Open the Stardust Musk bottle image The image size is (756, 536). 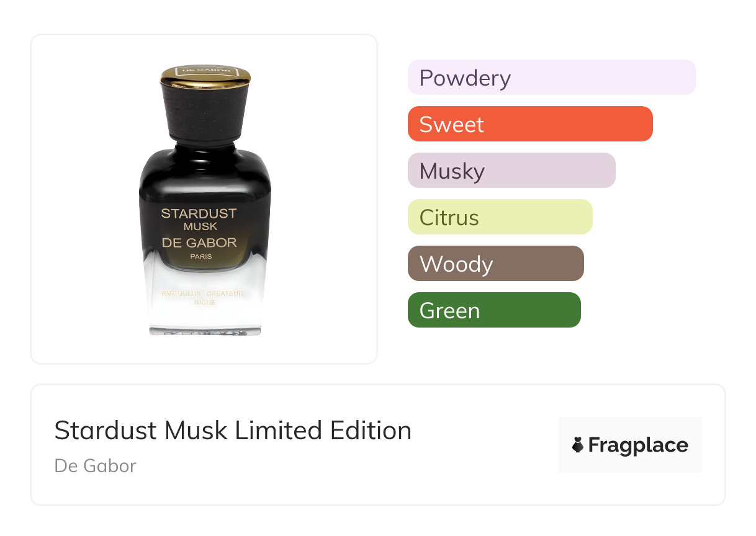[205, 199]
